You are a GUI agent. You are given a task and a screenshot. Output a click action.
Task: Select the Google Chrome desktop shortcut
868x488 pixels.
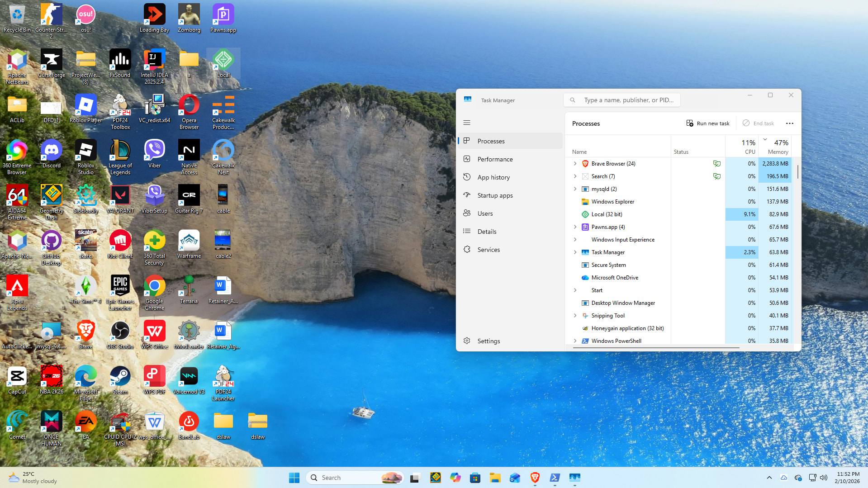click(154, 293)
